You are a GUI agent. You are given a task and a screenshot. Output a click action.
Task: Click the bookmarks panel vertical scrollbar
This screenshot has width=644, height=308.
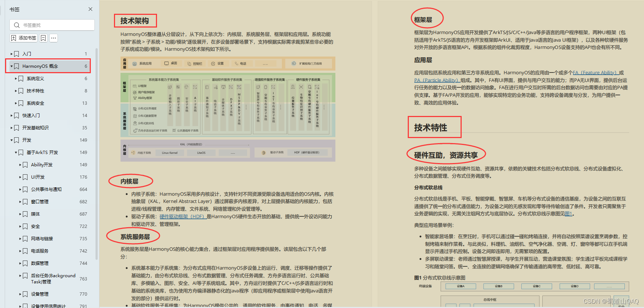pos(97,152)
